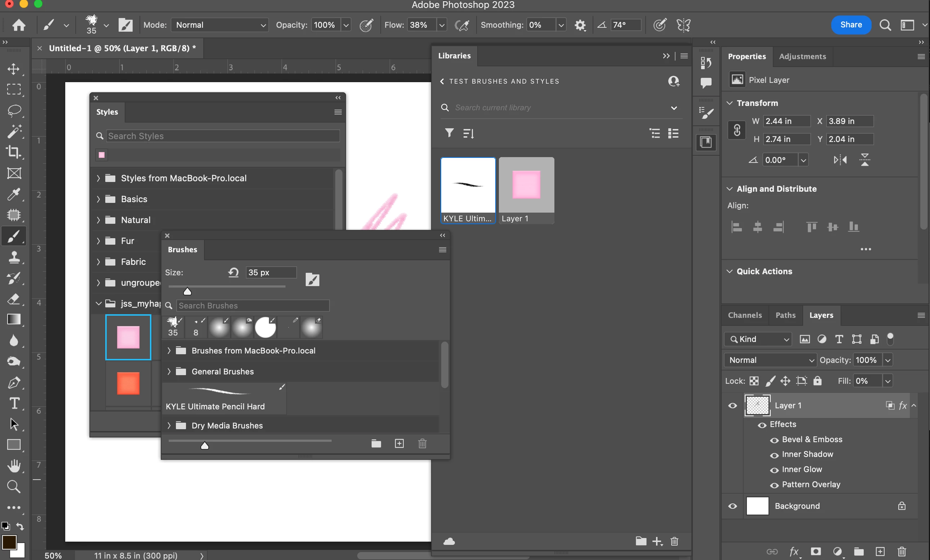Open brush settings gear in options bar
The height and width of the screenshot is (560, 930).
click(580, 25)
